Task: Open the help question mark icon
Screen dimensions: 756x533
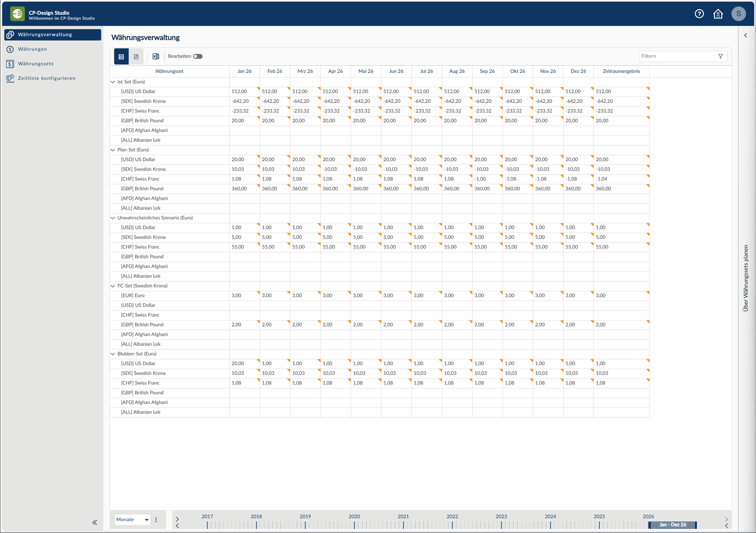Action: pyautogui.click(x=699, y=14)
